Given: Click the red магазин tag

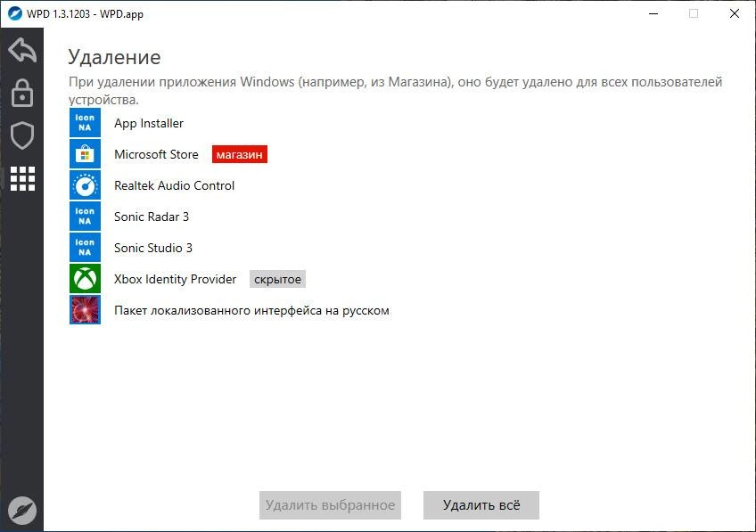Looking at the screenshot, I should (x=240, y=154).
